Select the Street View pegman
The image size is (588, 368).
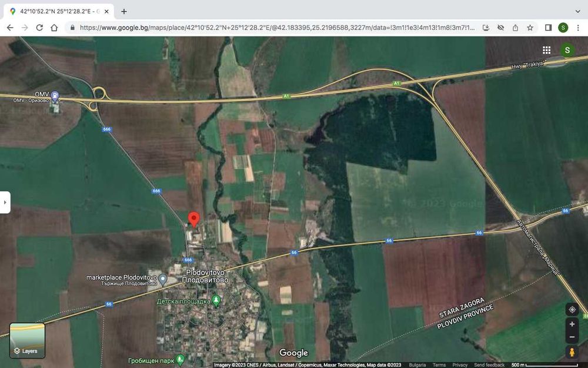572,352
